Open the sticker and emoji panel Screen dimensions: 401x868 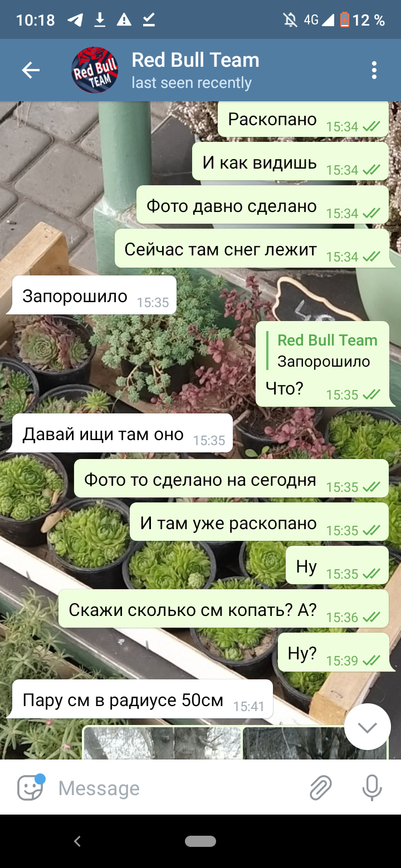pyautogui.click(x=31, y=787)
